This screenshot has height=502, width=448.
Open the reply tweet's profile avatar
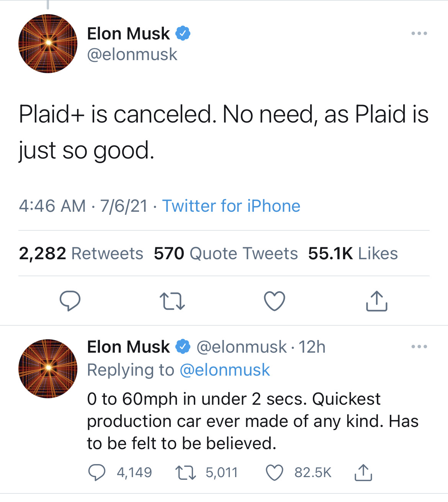tap(48, 368)
